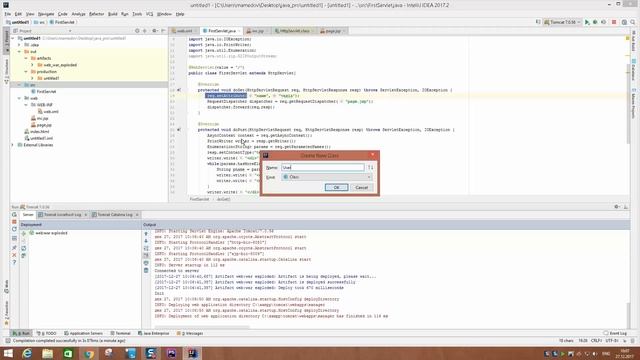Click OK in Create New Class dialog

(x=336, y=187)
